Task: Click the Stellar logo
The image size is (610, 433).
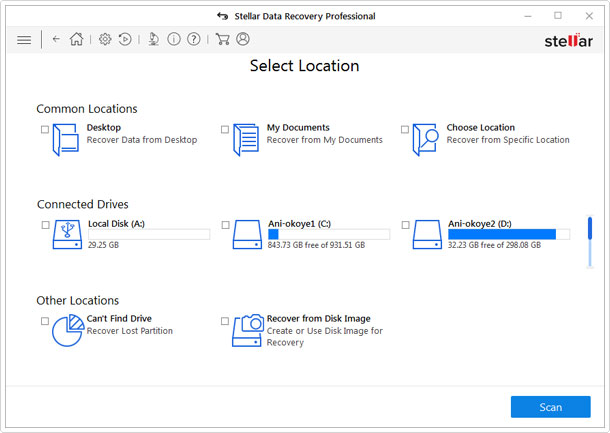Action: pyautogui.click(x=568, y=40)
